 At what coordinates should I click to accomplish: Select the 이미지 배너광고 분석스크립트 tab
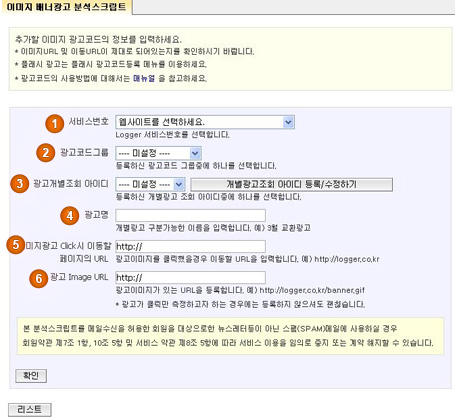(66, 7)
